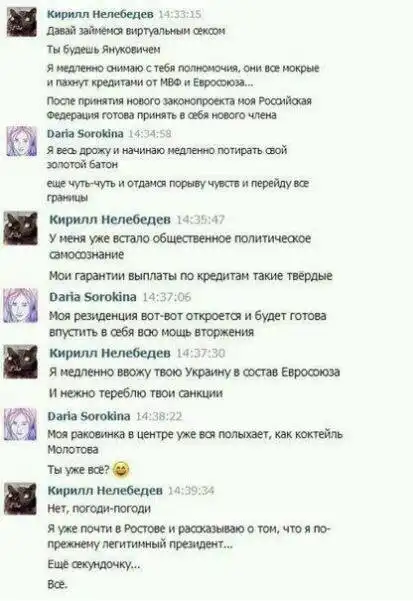Open Daria Sorokina name at 14:37:06
Viewport: 413px width, 601px height.
click(93, 297)
